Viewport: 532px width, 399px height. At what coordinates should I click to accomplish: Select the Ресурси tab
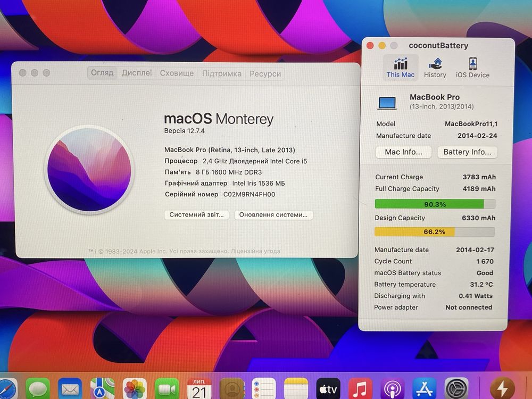click(265, 73)
